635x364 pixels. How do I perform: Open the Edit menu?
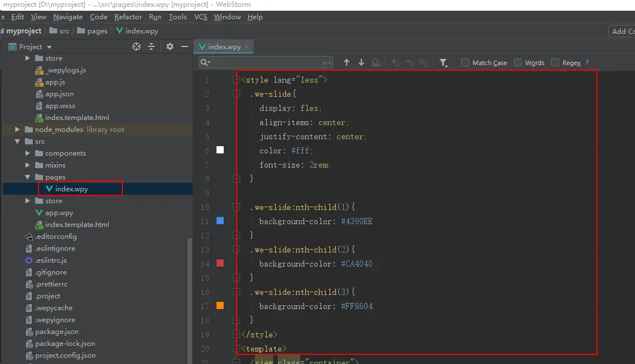pos(18,17)
